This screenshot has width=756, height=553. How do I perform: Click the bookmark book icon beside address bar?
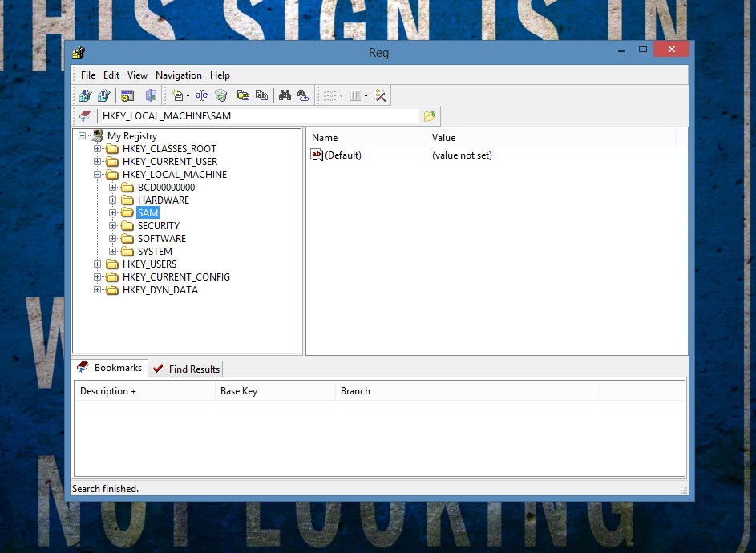tap(85, 115)
